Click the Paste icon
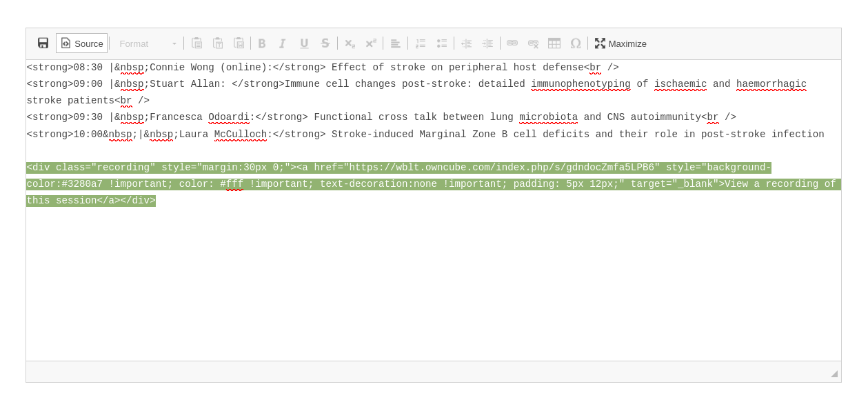 click(x=196, y=43)
